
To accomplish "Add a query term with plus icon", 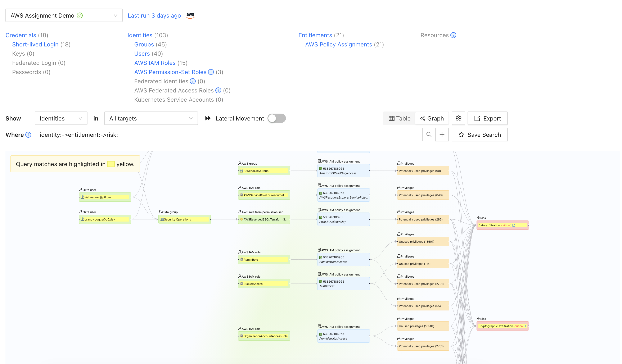I will tap(442, 135).
